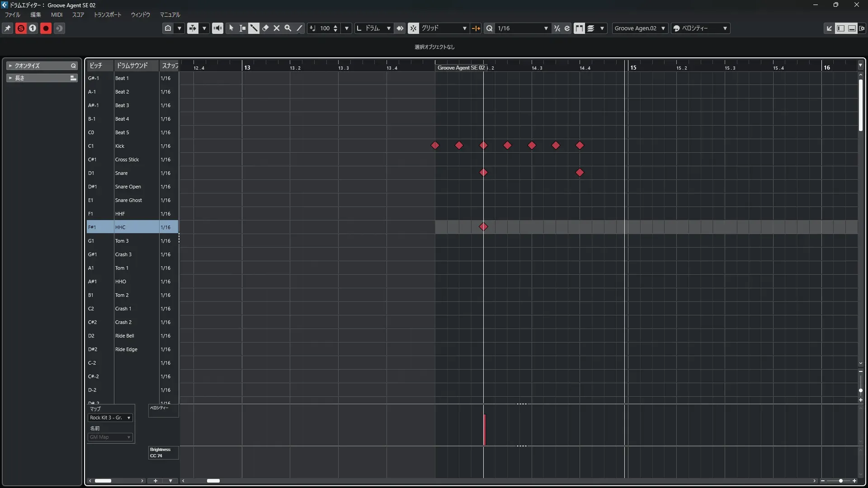Screen dimensions: 868x488
Task: Click the iterative quantize icon next to 1/16
Action: pos(557,28)
